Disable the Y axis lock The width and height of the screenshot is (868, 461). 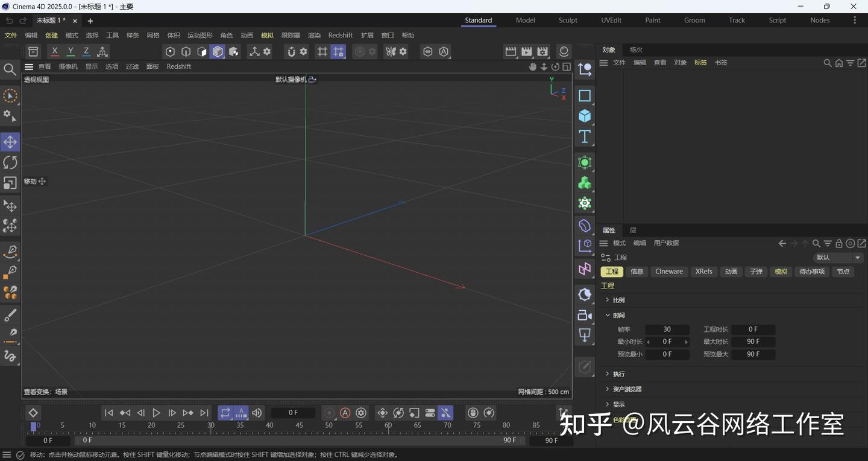click(x=70, y=51)
